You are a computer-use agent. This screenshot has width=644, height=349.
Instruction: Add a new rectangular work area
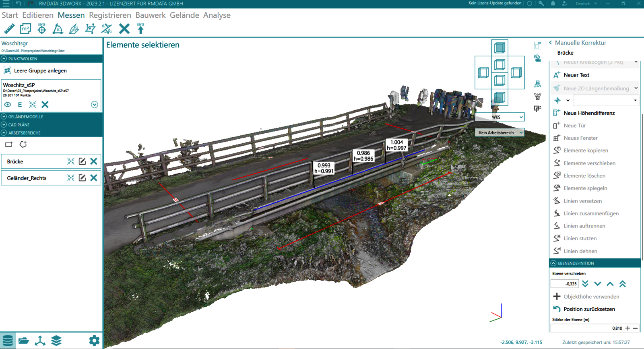pyautogui.click(x=9, y=144)
